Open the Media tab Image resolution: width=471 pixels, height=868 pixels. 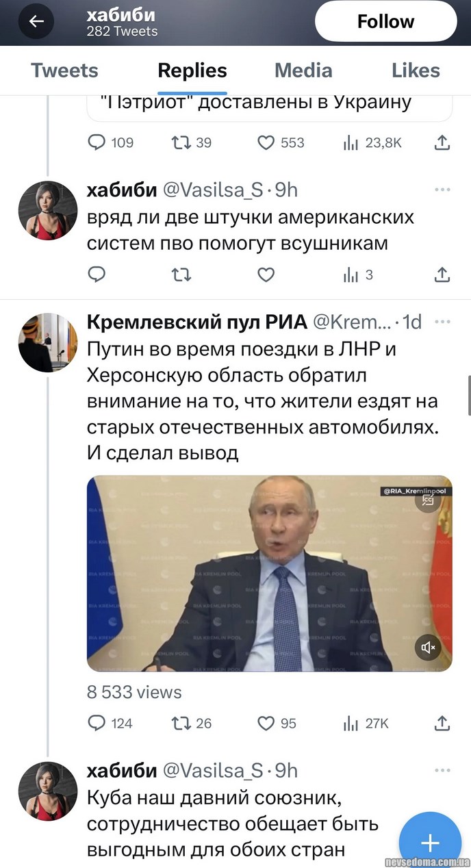click(x=303, y=71)
